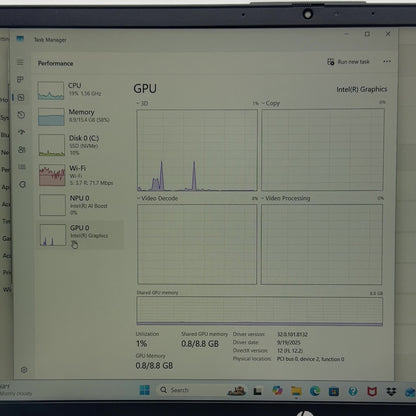Select the Performance page icon in sidebar
Screen dimensions: 416x416
21,97
